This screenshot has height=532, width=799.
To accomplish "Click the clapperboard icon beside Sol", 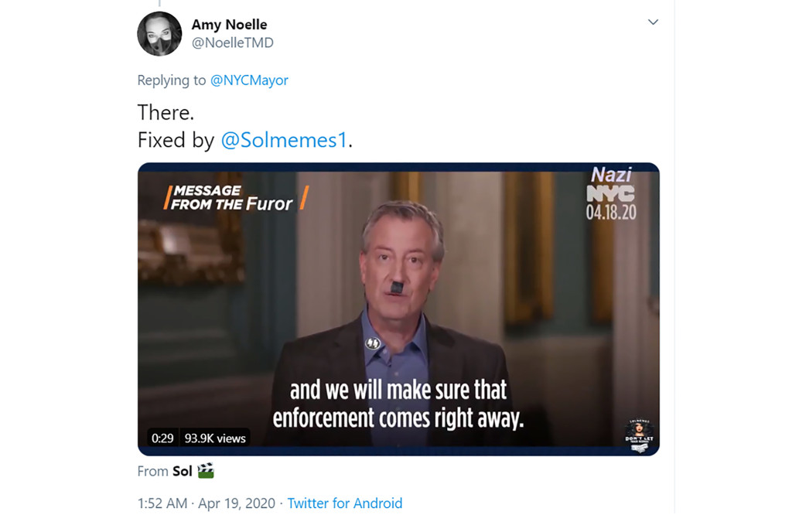I will pos(206,470).
